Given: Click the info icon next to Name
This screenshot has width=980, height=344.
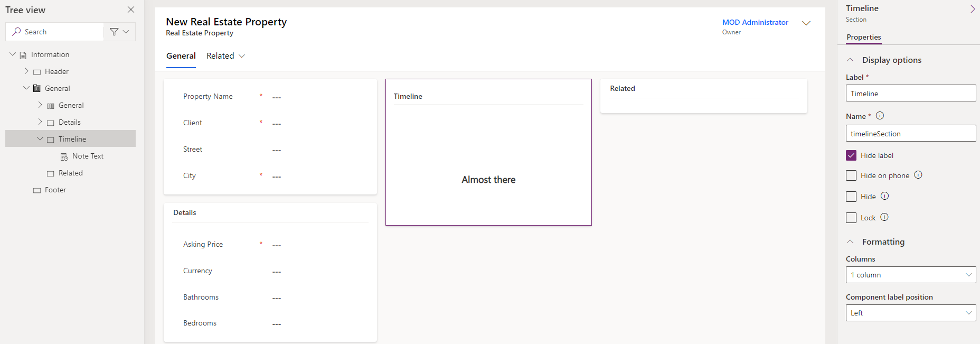Looking at the screenshot, I should coord(880,116).
